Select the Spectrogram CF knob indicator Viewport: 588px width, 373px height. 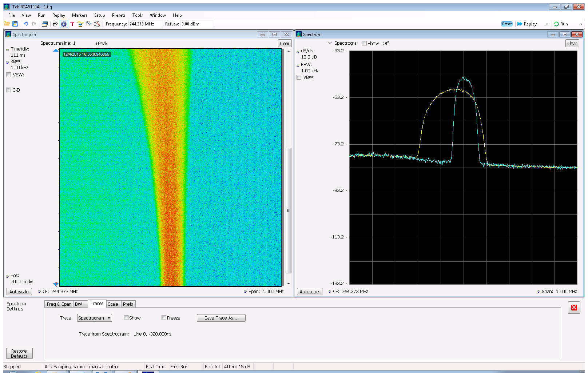(39, 292)
